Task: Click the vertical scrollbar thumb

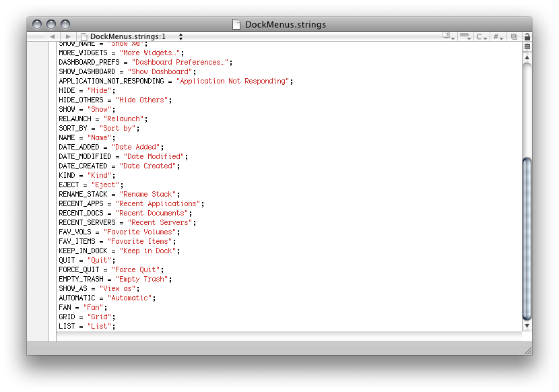Action: pos(527,239)
